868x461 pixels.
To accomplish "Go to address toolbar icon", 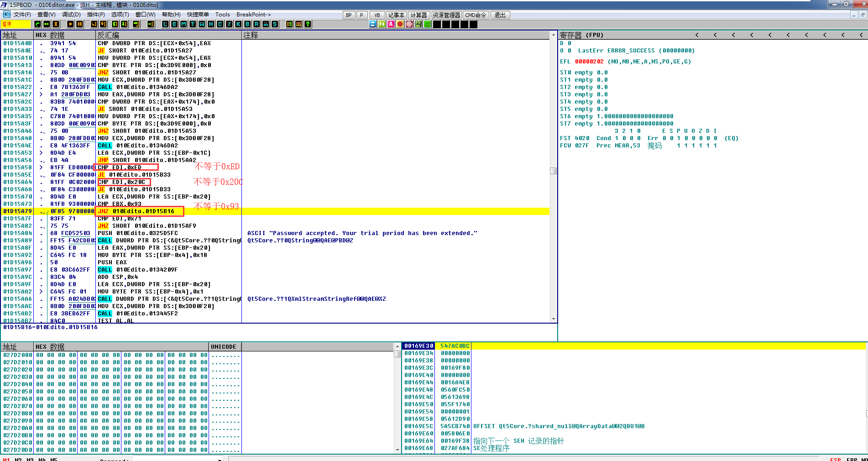I will pyautogui.click(x=151, y=24).
